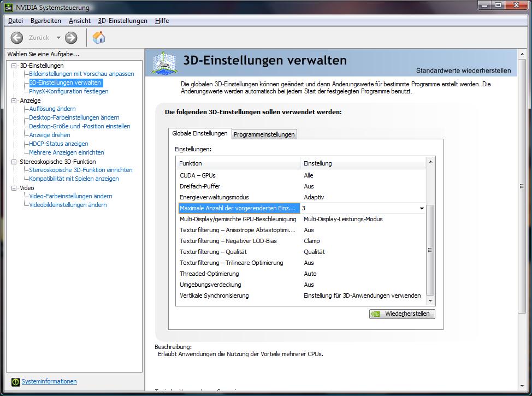Open the Bearbeiten menu
This screenshot has width=532, height=396.
coord(46,21)
